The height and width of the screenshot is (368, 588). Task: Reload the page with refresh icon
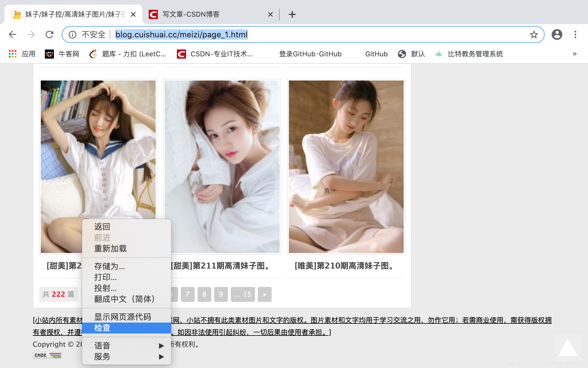tap(49, 34)
